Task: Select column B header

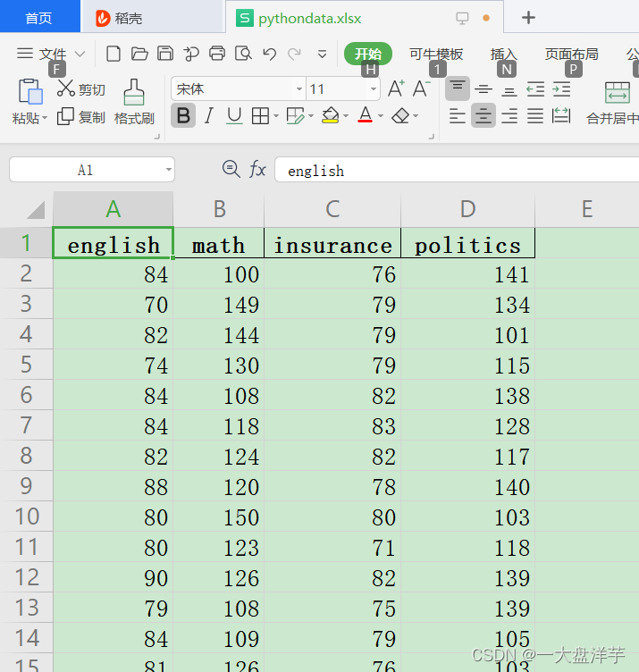Action: point(219,209)
